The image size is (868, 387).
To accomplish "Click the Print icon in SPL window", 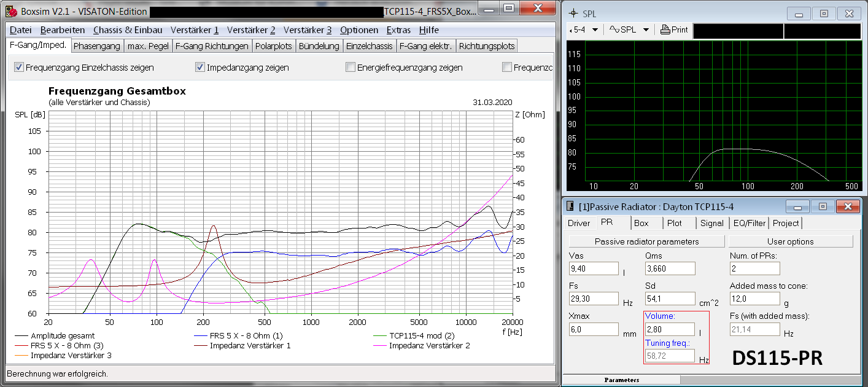I will (665, 29).
